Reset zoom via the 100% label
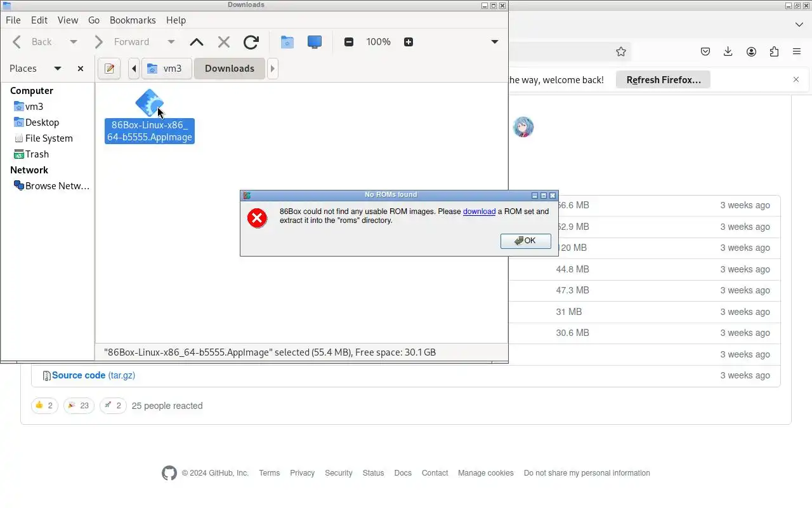The image size is (812, 508). 378,42
